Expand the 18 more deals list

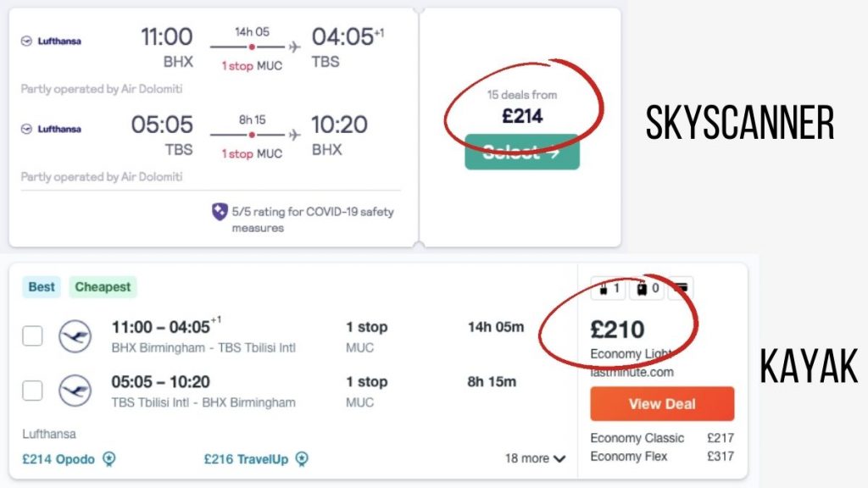[535, 458]
